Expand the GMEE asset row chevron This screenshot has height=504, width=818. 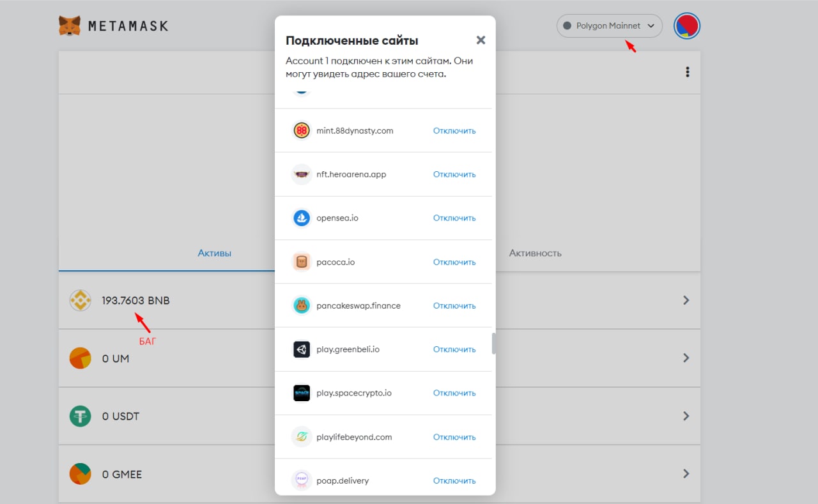point(686,474)
